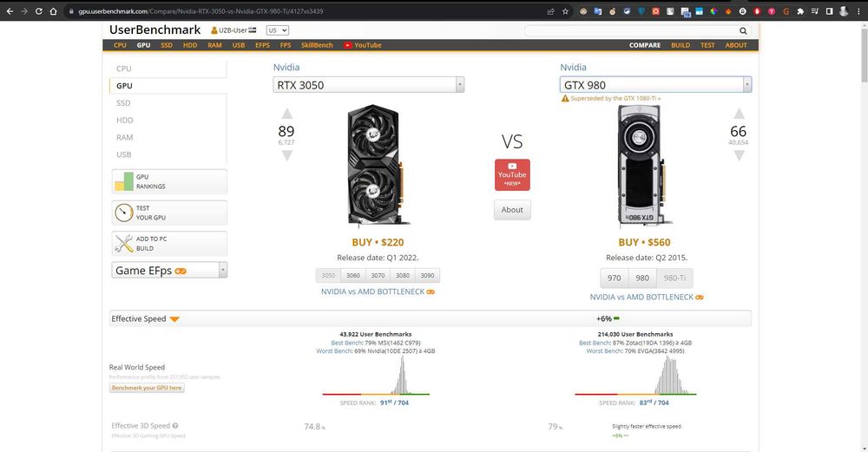Screen dimensions: 868x452
Task: Click the up arrow beside GTX 980 rank
Action: click(739, 114)
